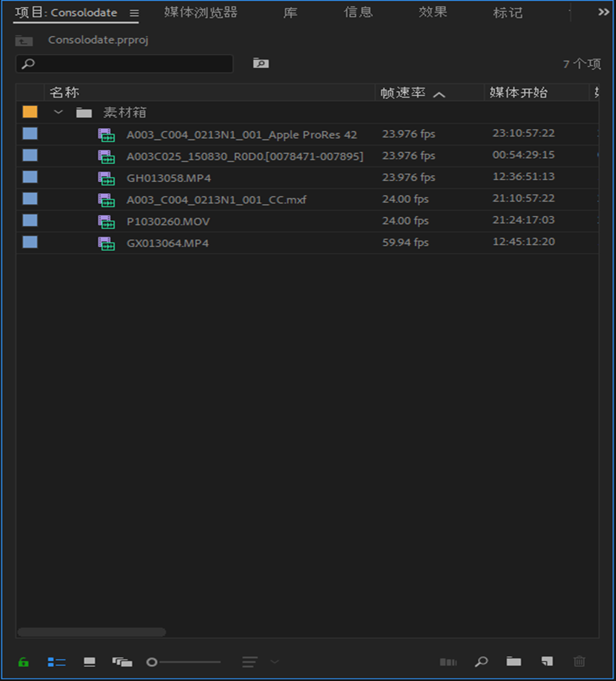
Task: Click the Sort Icons button
Action: coord(249,661)
